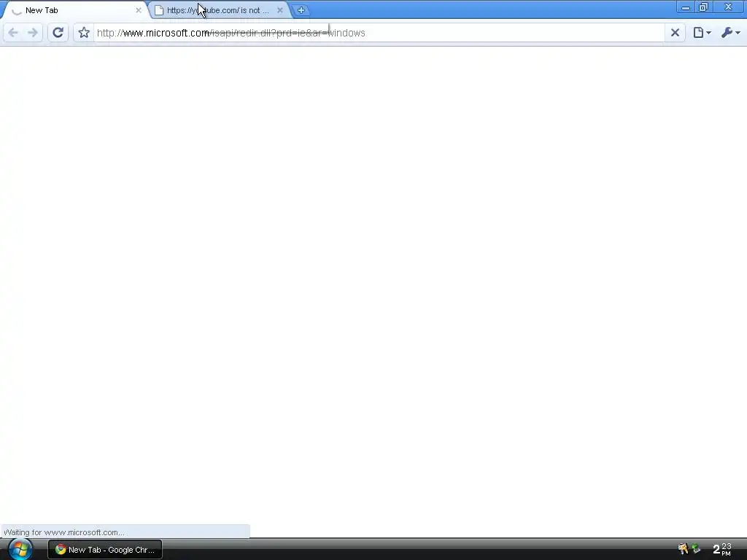Go back using the back arrow
Image resolution: width=747 pixels, height=560 pixels.
(x=13, y=33)
